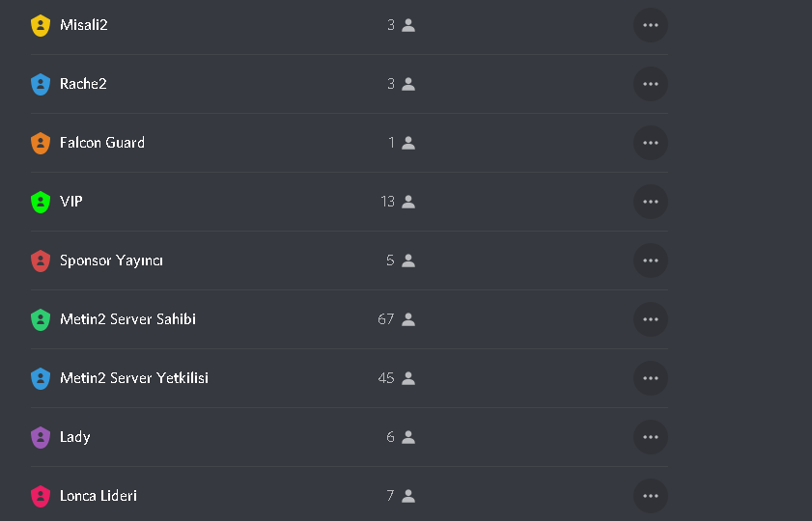Open more options for Misali2 role
Image resolution: width=812 pixels, height=521 pixels.
click(x=651, y=25)
